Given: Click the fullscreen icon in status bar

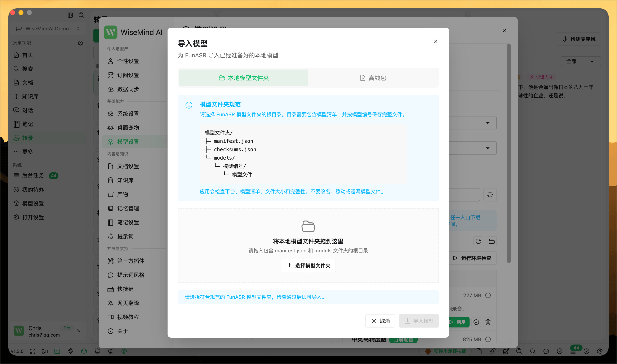Looking at the screenshot, I should click(x=33, y=351).
